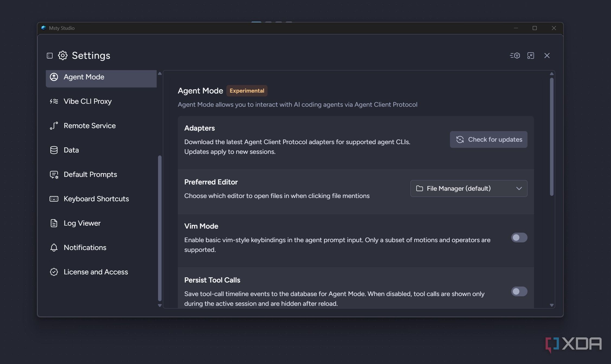Click the content pane scroll down arrow

point(552,305)
